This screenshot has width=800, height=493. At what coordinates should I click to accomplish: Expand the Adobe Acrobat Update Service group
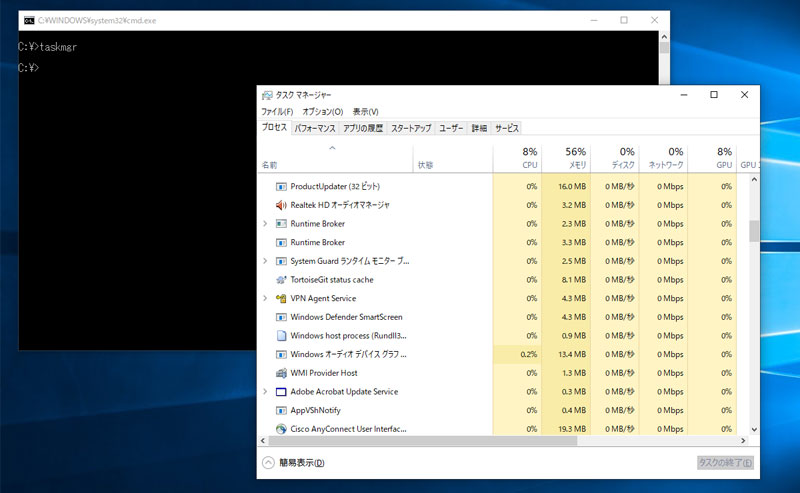coord(265,392)
